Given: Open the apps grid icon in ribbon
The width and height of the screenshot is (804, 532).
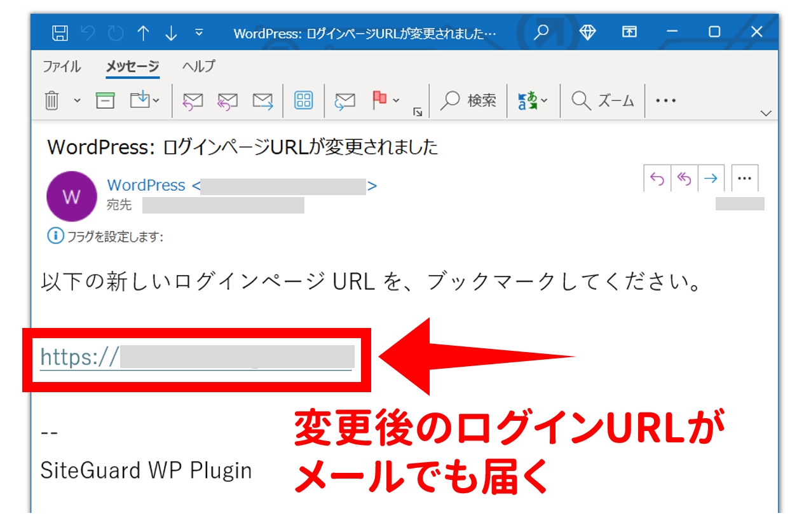Looking at the screenshot, I should 303,100.
